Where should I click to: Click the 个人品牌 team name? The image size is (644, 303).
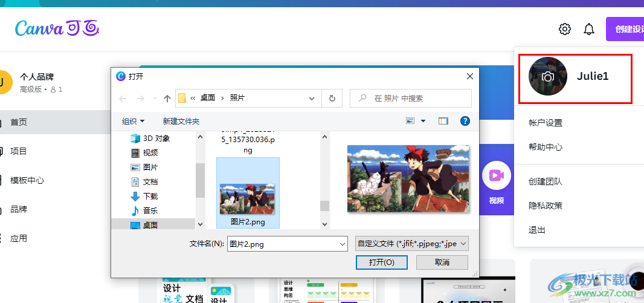click(37, 77)
